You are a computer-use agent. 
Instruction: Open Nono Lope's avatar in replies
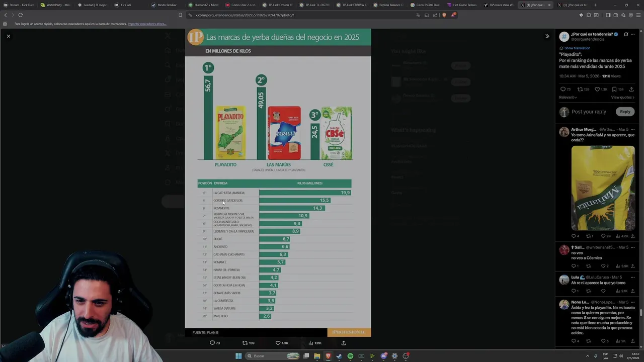point(564,304)
